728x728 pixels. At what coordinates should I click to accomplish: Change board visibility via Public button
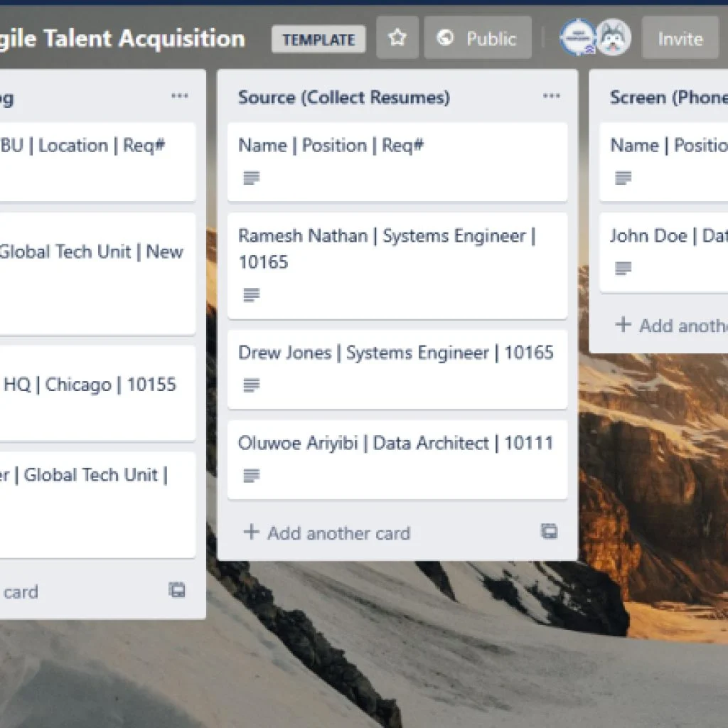coord(477,38)
